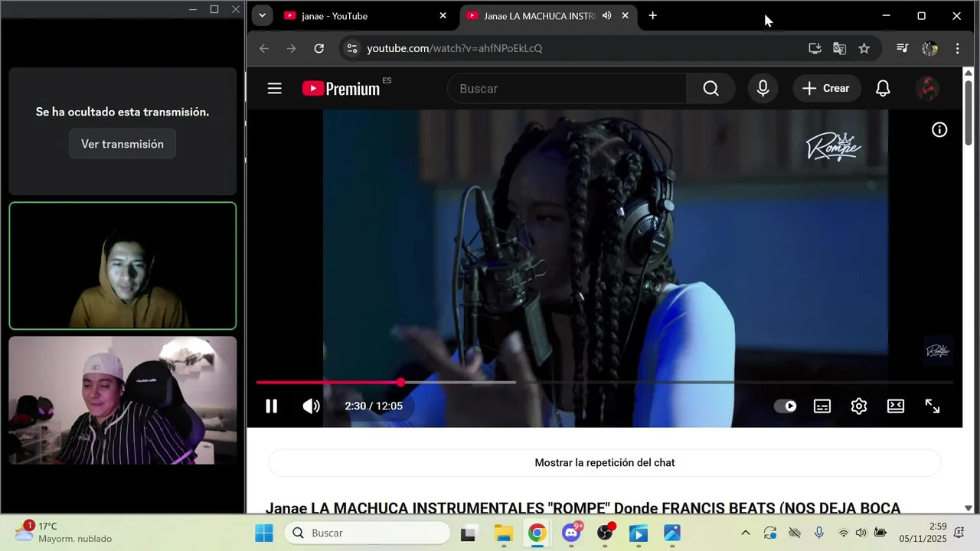Go back to previous page
980x551 pixels.
[264, 48]
